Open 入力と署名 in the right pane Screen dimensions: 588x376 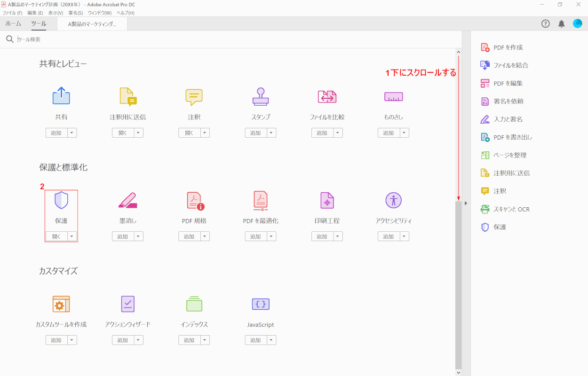(501, 119)
